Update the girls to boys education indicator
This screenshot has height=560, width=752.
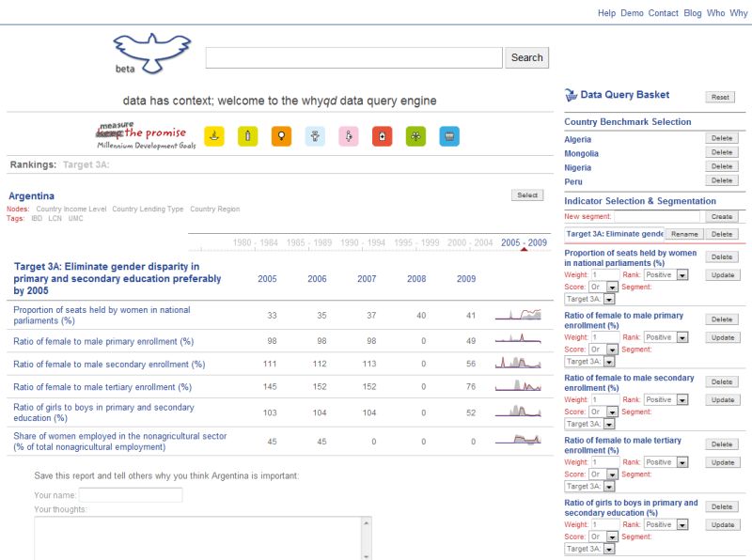[x=723, y=524]
